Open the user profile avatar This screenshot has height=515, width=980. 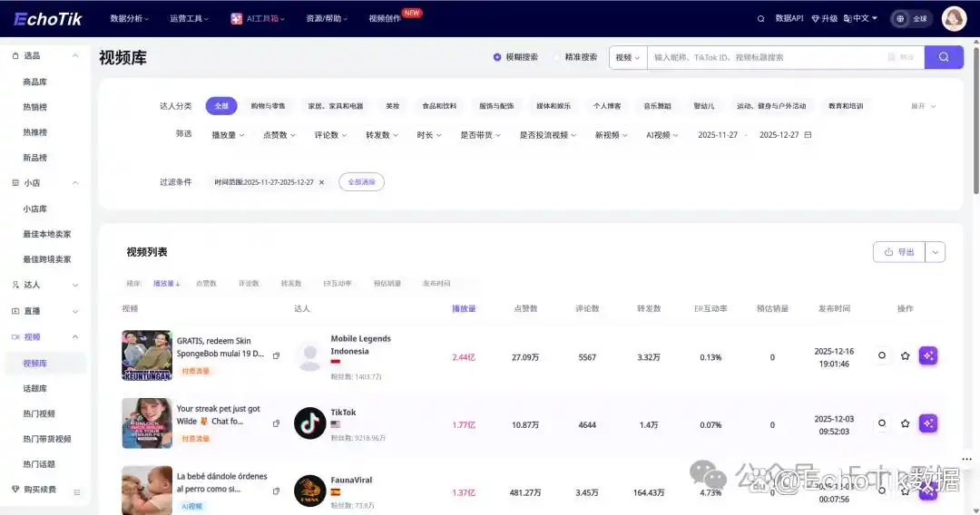tap(954, 18)
